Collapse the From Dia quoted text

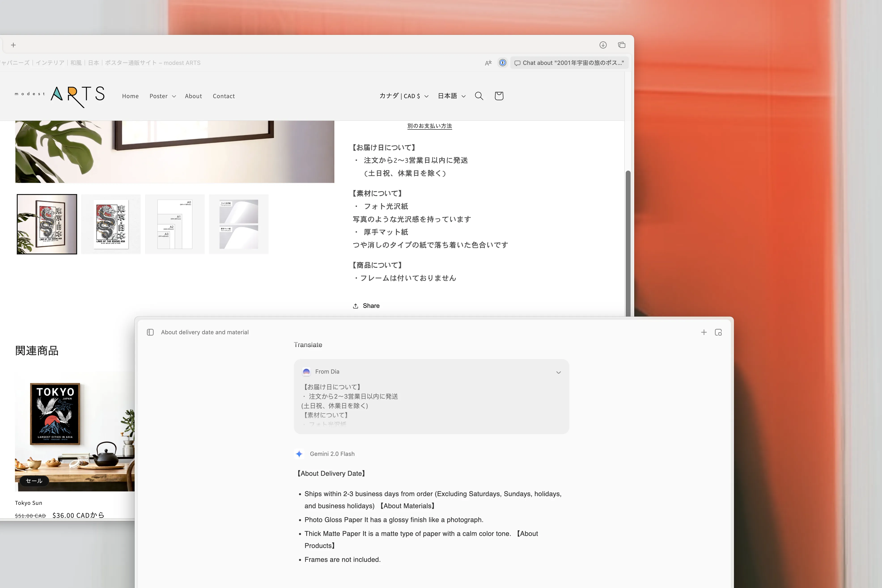(x=558, y=372)
